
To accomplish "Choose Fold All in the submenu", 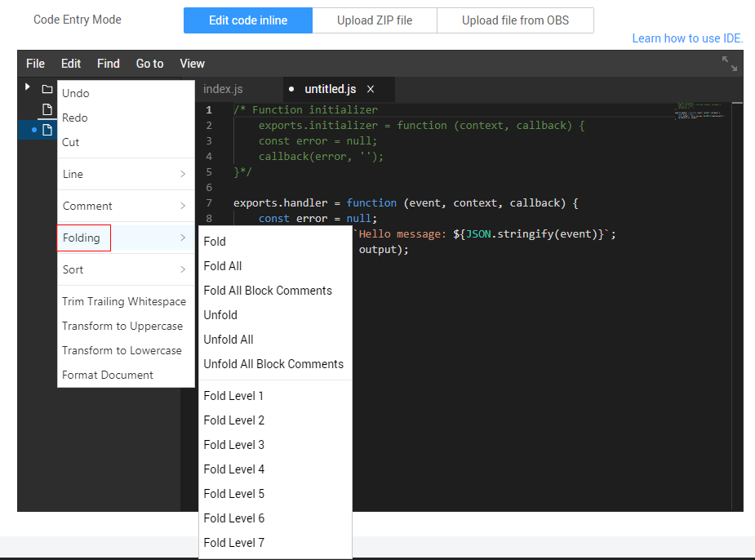I will (x=275, y=266).
